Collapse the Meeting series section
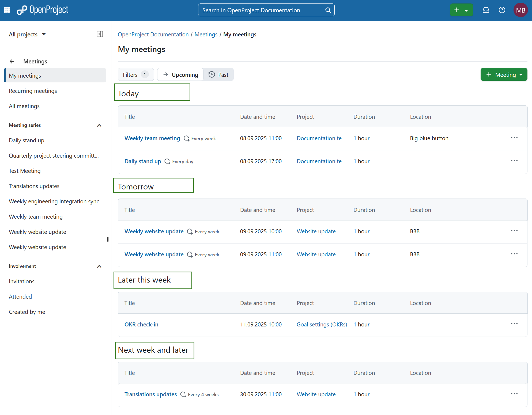This screenshot has width=532, height=415. tap(99, 125)
